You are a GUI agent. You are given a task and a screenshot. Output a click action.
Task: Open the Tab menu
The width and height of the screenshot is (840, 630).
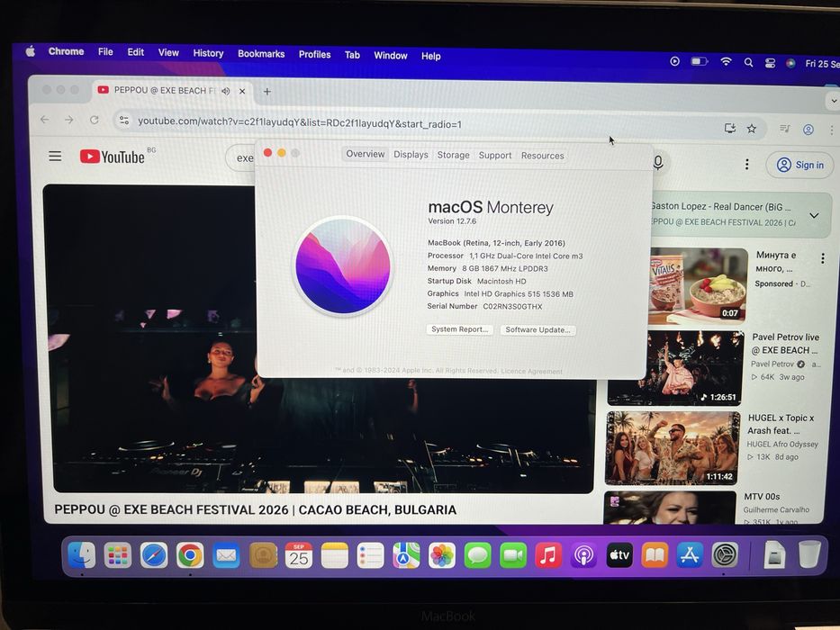(352, 55)
